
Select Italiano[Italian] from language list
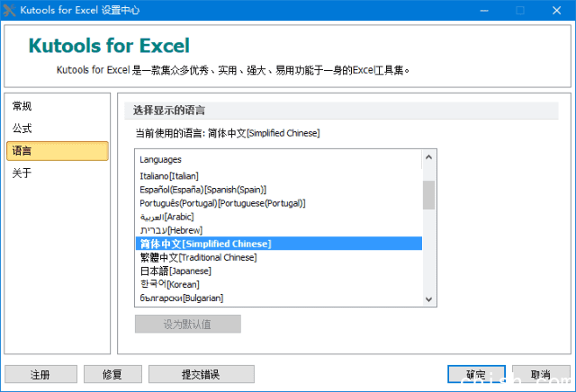pos(169,176)
